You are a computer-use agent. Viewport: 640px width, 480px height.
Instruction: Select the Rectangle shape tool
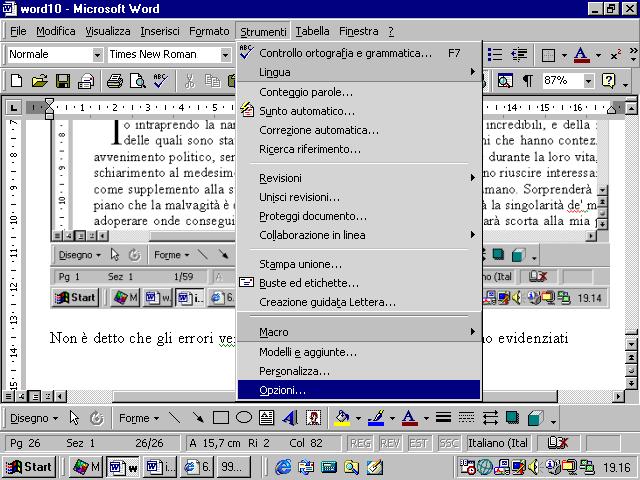click(221, 418)
